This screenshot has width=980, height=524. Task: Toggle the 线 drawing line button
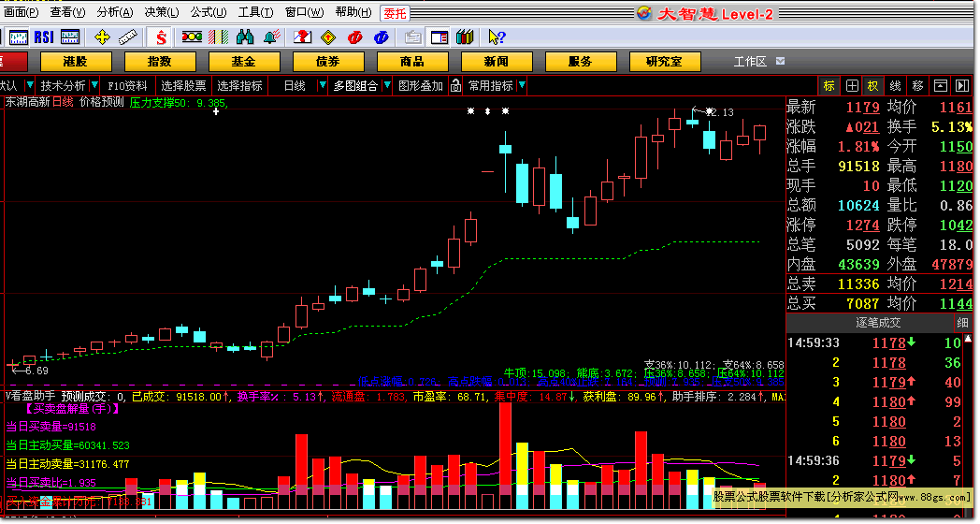[895, 86]
